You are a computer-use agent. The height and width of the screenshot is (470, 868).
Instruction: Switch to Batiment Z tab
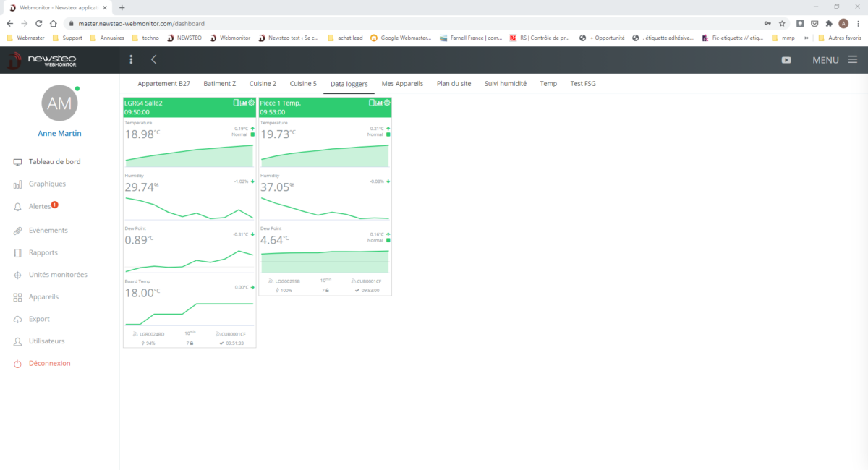pos(220,84)
